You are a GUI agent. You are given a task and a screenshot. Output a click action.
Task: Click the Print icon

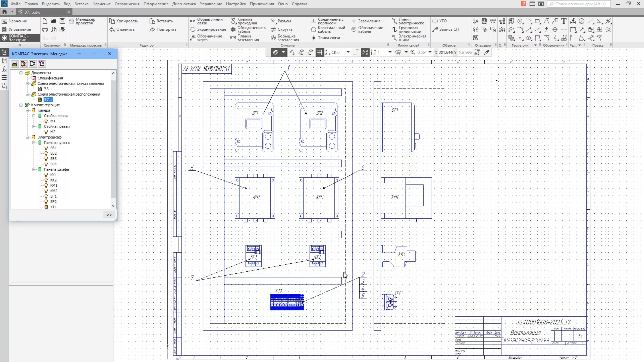tap(45, 30)
